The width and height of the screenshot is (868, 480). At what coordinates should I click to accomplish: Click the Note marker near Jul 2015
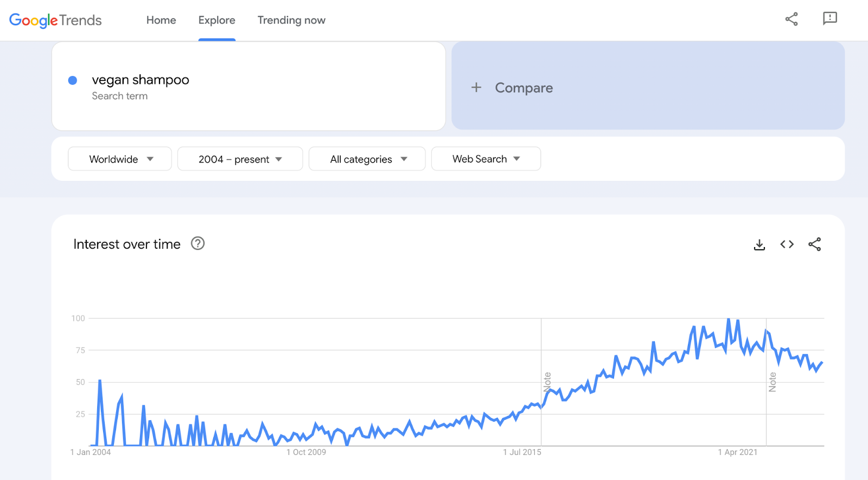point(547,382)
